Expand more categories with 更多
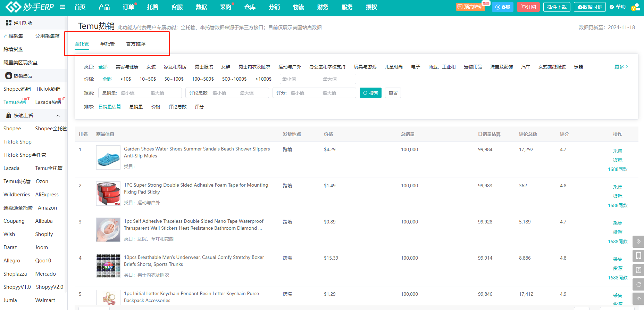Image resolution: width=644 pixels, height=310 pixels. tap(621, 67)
